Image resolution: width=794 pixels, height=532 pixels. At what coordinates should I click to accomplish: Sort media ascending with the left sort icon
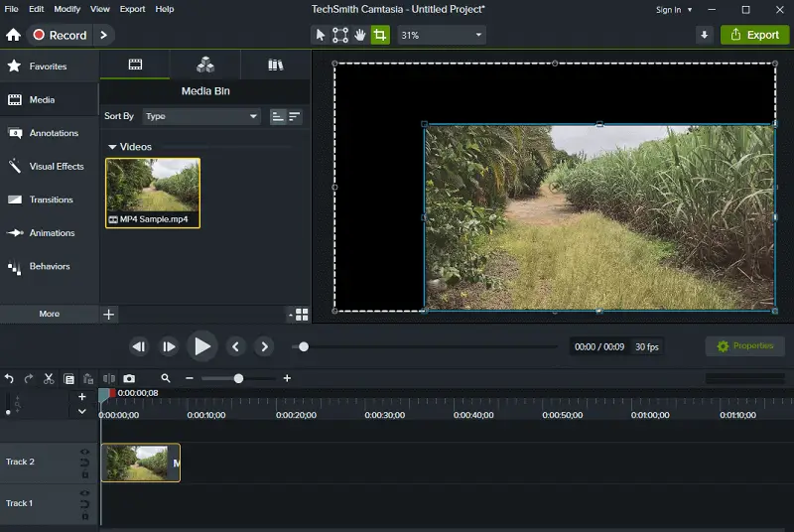pos(278,117)
